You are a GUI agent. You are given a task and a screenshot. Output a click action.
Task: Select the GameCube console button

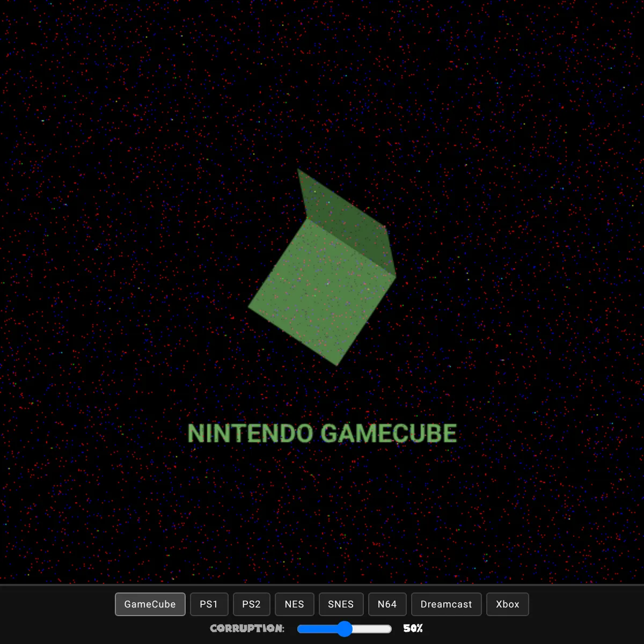[150, 604]
